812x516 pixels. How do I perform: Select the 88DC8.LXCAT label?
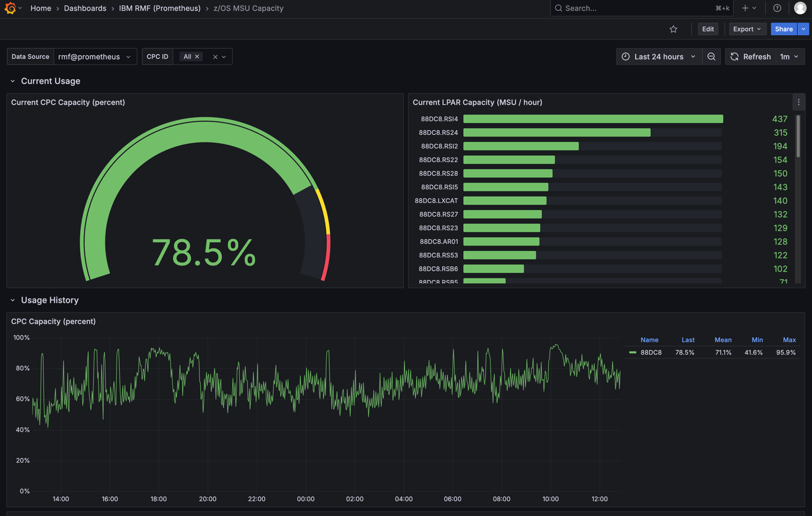[436, 201]
